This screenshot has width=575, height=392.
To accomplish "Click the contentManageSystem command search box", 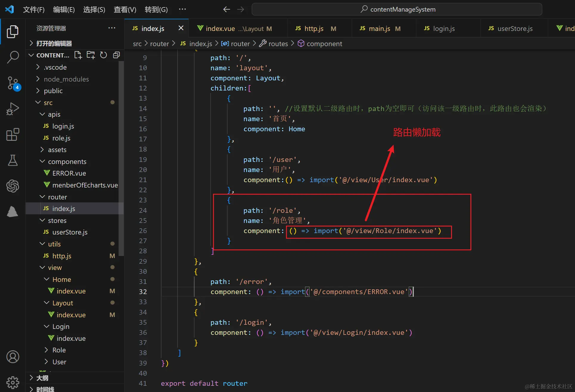I will (397, 9).
